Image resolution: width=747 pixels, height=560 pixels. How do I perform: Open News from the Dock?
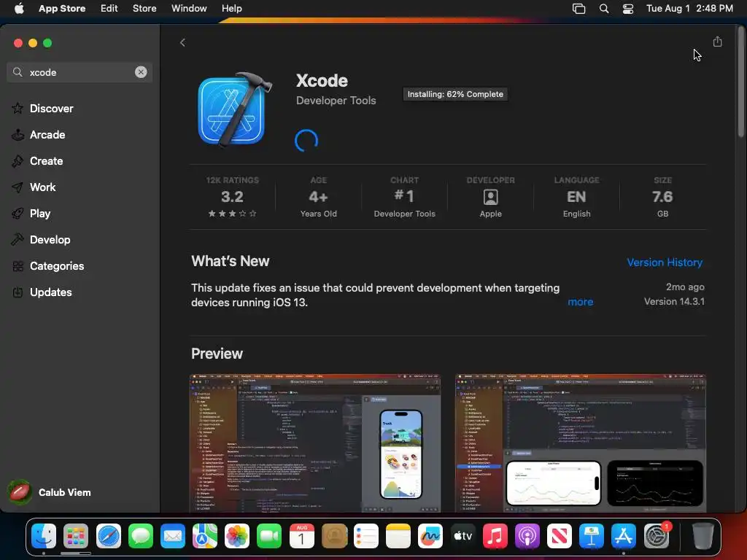(x=560, y=536)
